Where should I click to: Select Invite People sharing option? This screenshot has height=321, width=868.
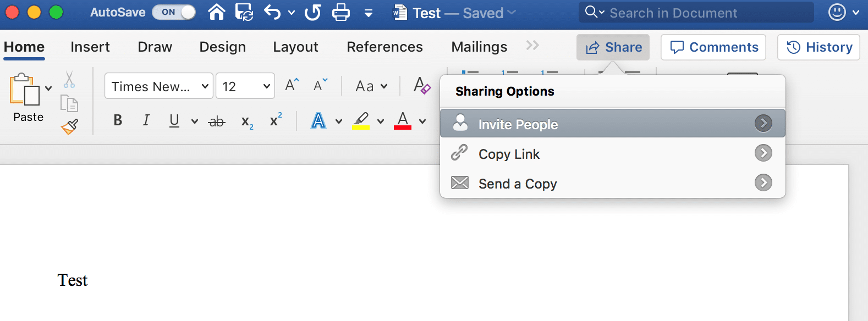click(613, 123)
